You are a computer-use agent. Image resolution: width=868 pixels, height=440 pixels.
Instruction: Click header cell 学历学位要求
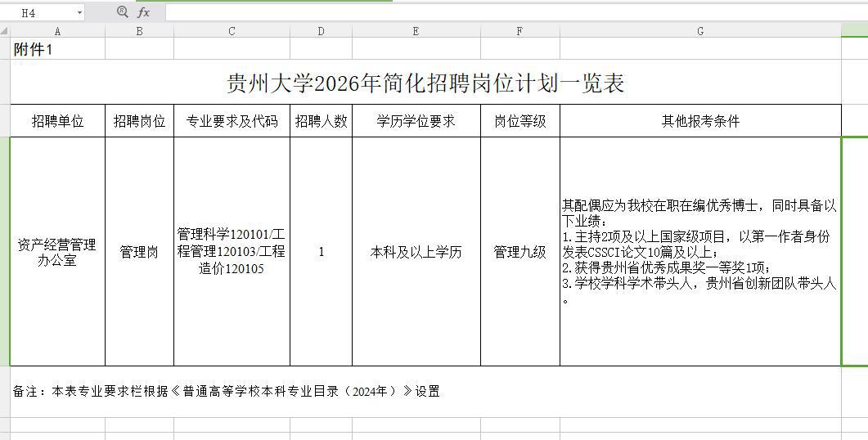416,121
